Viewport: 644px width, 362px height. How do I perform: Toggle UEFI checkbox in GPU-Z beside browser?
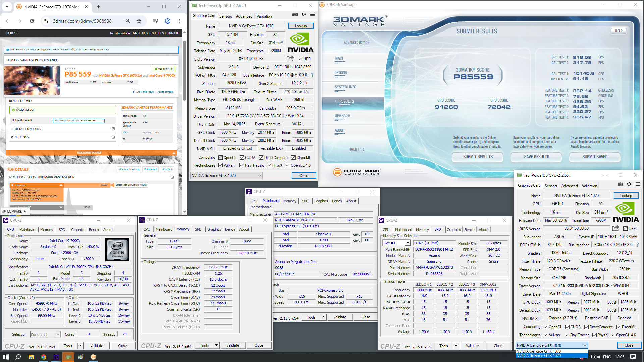(300, 59)
